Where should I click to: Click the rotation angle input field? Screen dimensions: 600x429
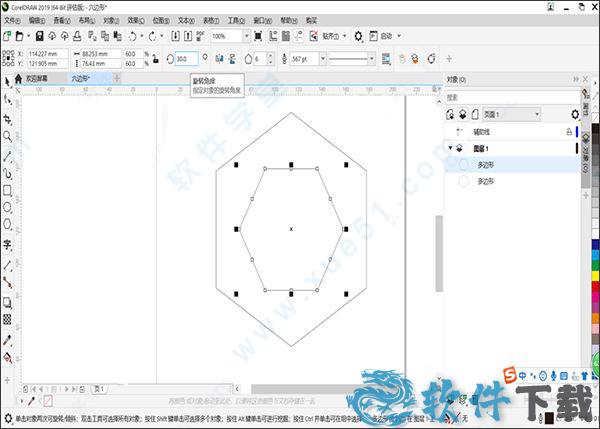point(185,59)
